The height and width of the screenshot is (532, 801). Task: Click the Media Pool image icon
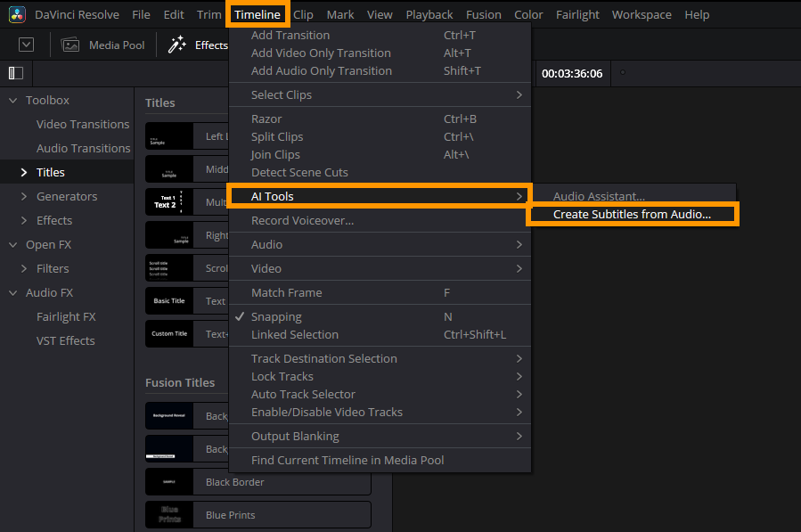[x=70, y=45]
